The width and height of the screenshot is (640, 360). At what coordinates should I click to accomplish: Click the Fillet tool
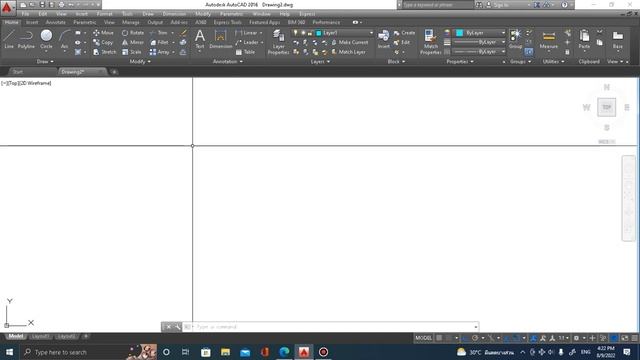[x=159, y=42]
